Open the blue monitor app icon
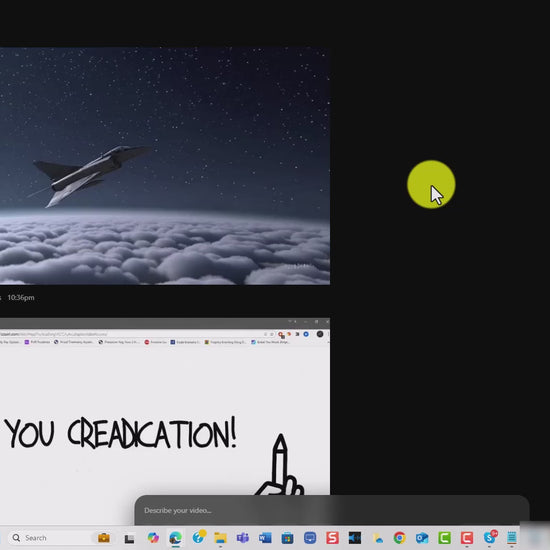This screenshot has width=550, height=550. (310, 538)
